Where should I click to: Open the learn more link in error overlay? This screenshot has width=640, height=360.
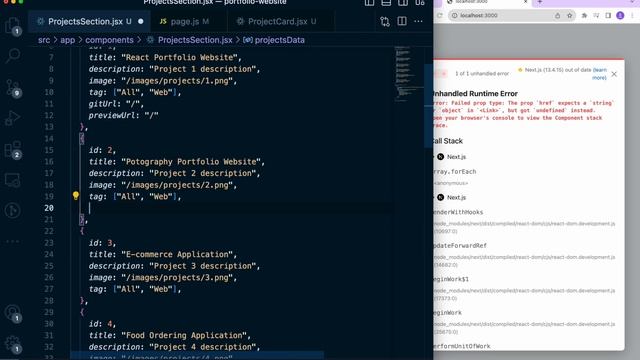tap(599, 74)
